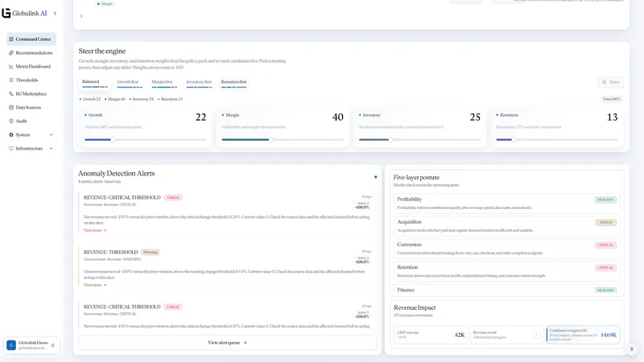Viewport: 644px width, 362px height.
Task: Click the System gear icon
Action: pyautogui.click(x=11, y=134)
